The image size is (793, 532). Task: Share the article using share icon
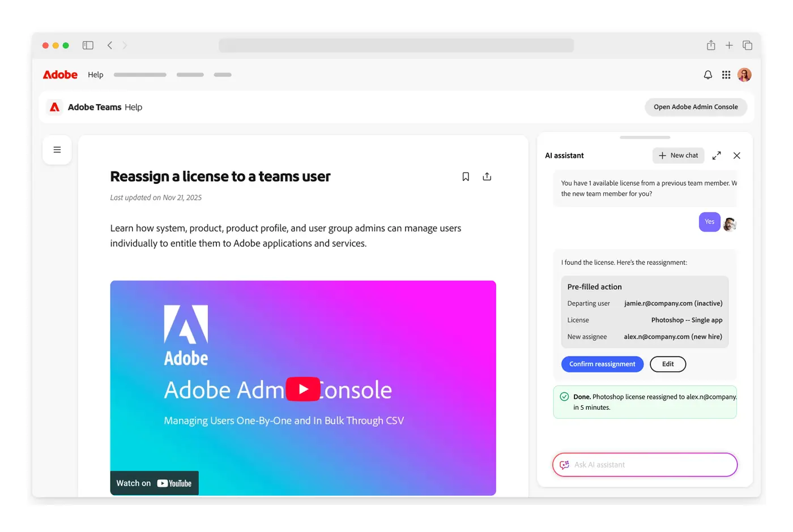pos(487,177)
